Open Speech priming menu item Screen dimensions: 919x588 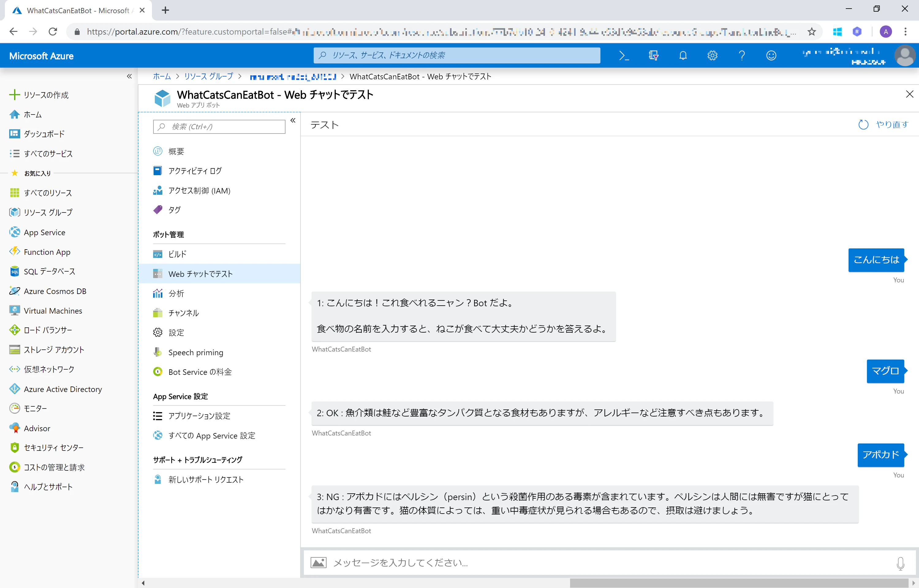pyautogui.click(x=219, y=352)
